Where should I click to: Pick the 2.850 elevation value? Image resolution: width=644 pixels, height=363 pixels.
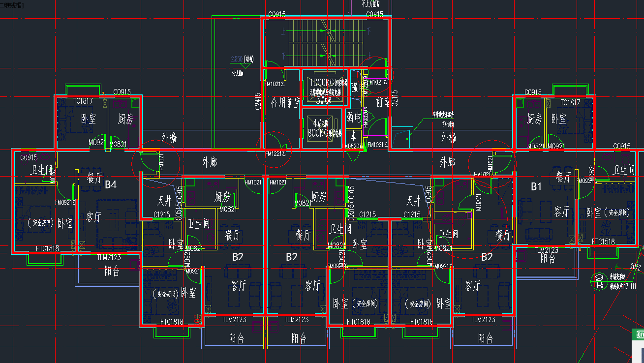pos(237,59)
